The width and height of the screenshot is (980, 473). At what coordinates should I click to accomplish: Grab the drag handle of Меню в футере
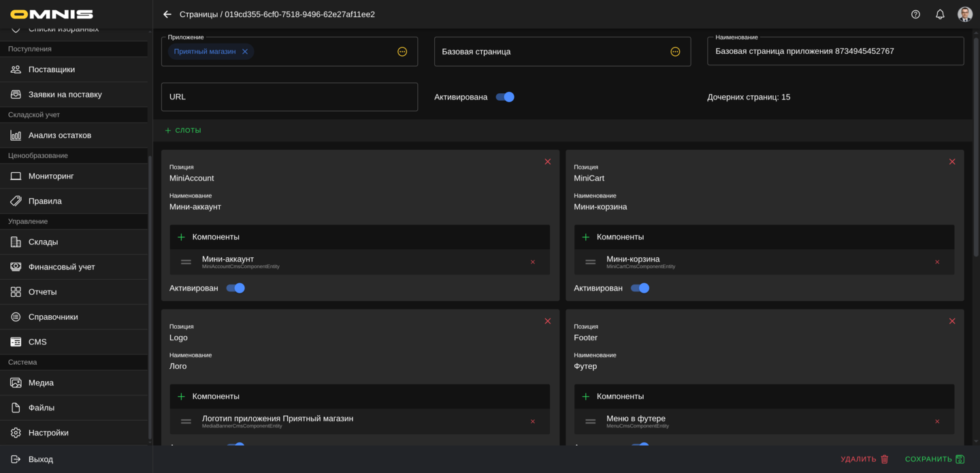pyautogui.click(x=590, y=422)
